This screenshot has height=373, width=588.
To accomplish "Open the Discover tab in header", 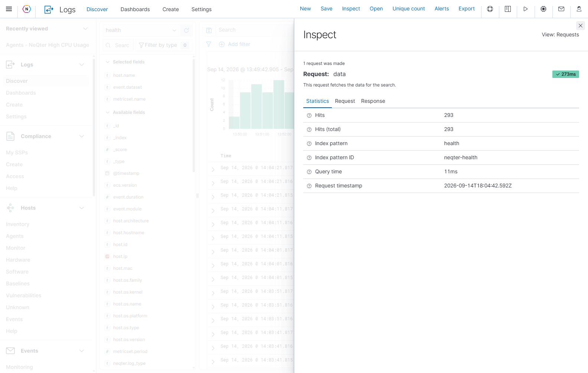I will click(x=97, y=9).
